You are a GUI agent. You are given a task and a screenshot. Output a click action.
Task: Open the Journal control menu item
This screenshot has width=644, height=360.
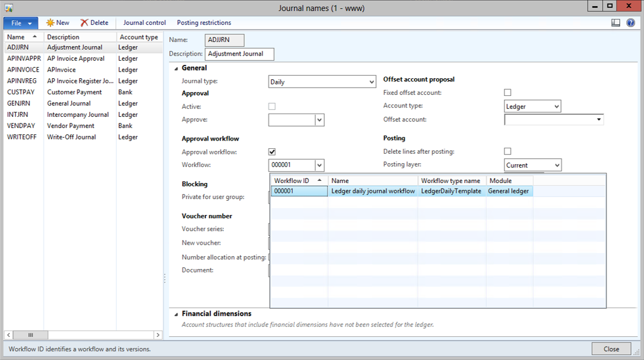144,23
